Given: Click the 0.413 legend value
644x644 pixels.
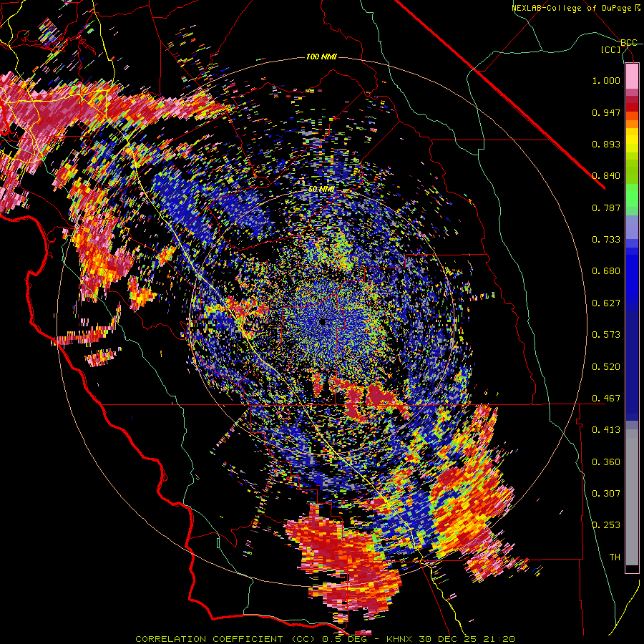Looking at the screenshot, I should pyautogui.click(x=606, y=430).
